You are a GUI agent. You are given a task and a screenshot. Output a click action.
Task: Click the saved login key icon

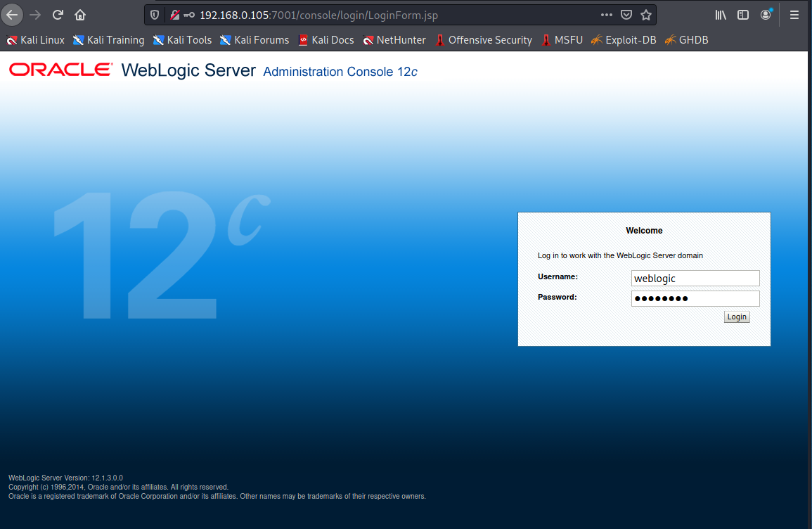click(x=189, y=15)
